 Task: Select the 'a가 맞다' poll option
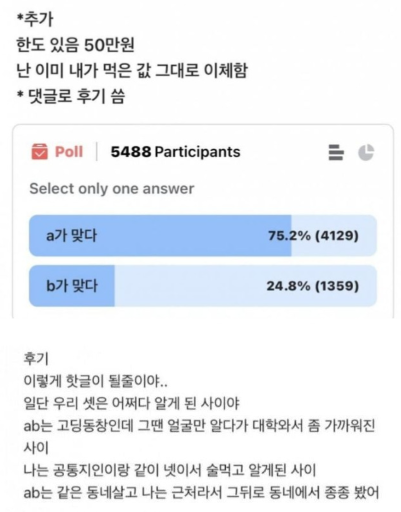tap(203, 236)
